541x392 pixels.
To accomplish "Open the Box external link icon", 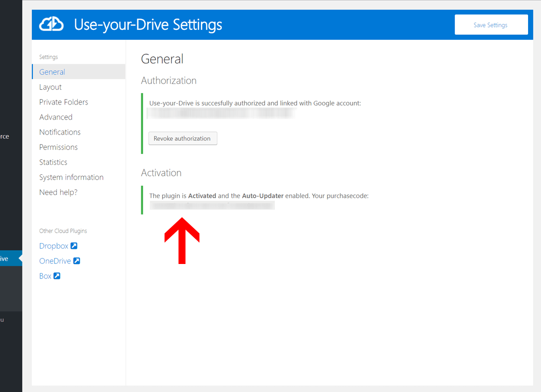I will (x=57, y=276).
